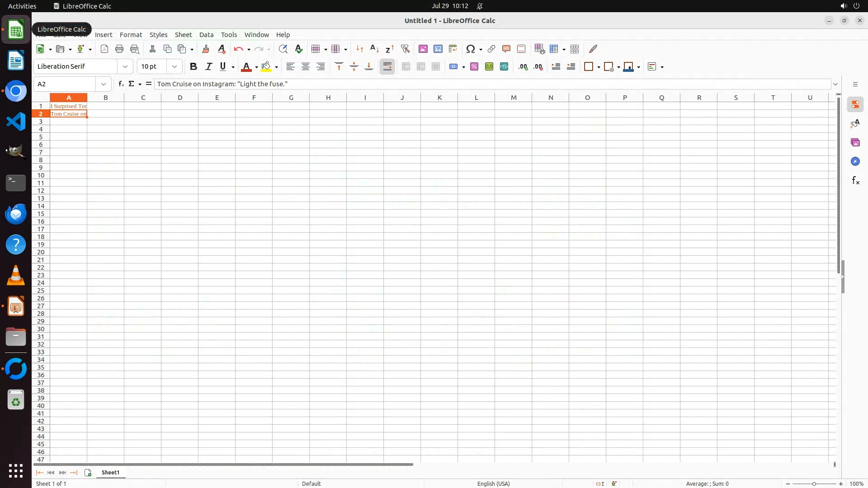Click the Clone Formatting paintbrush icon
Image resolution: width=868 pixels, height=488 pixels.
point(205,49)
